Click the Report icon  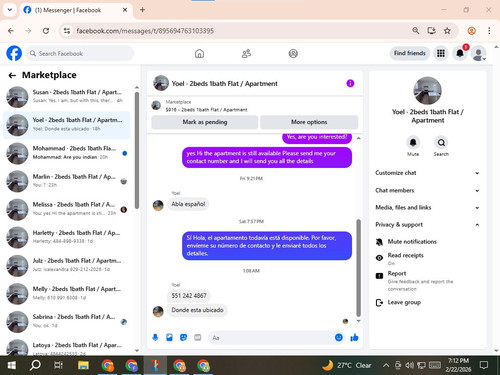pos(379,276)
